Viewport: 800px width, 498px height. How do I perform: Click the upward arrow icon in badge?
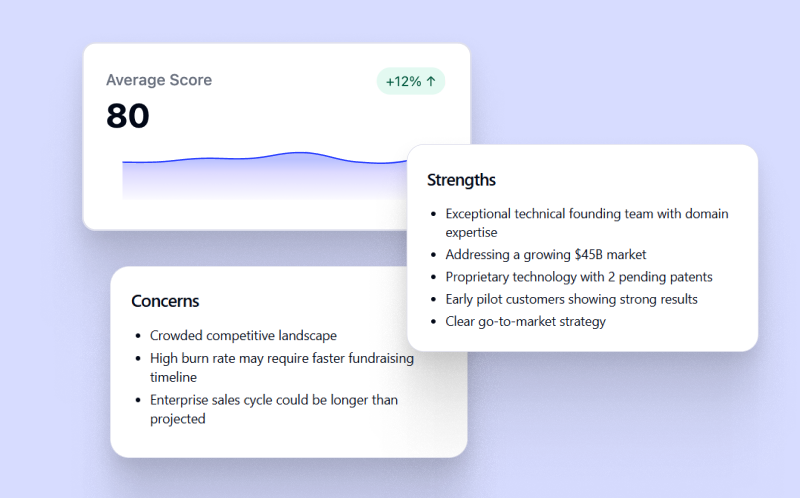point(431,81)
